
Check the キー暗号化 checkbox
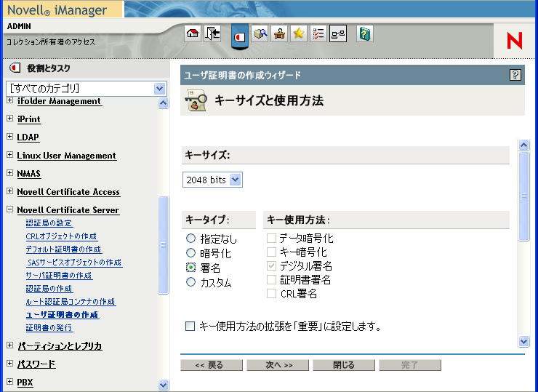point(271,252)
